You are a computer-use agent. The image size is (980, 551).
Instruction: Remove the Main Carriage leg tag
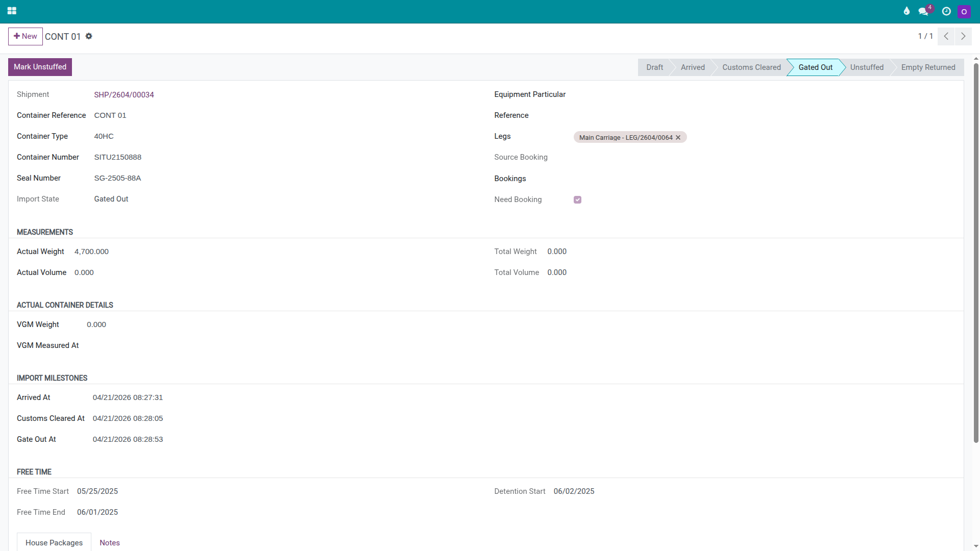pos(678,138)
